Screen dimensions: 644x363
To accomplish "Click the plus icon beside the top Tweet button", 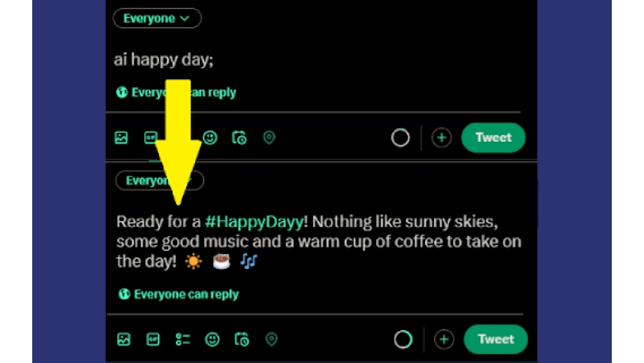I will tap(441, 138).
